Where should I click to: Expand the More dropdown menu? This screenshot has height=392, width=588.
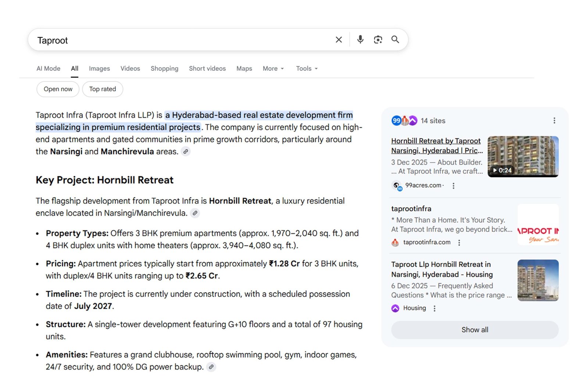coord(273,69)
